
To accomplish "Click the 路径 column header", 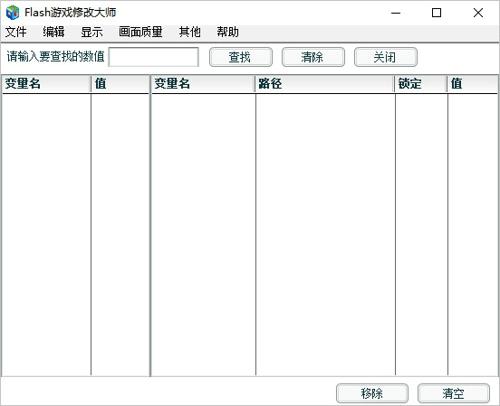I will 325,84.
